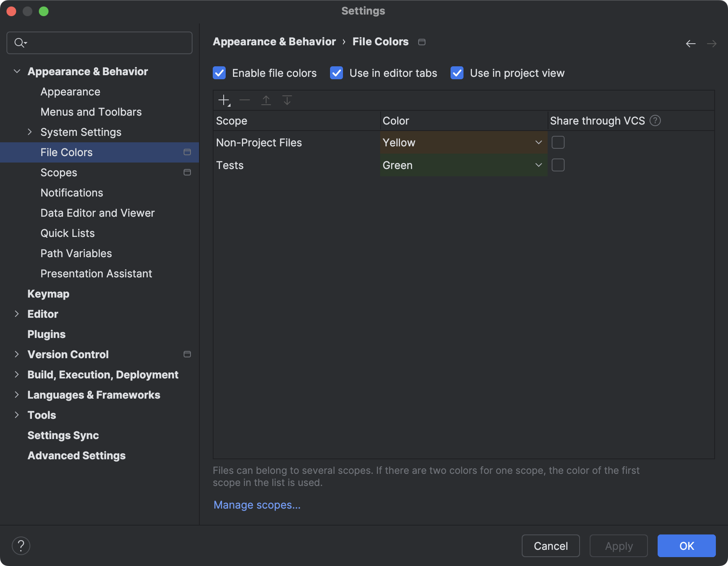Move the selected scope down
728x566 pixels.
tap(287, 100)
